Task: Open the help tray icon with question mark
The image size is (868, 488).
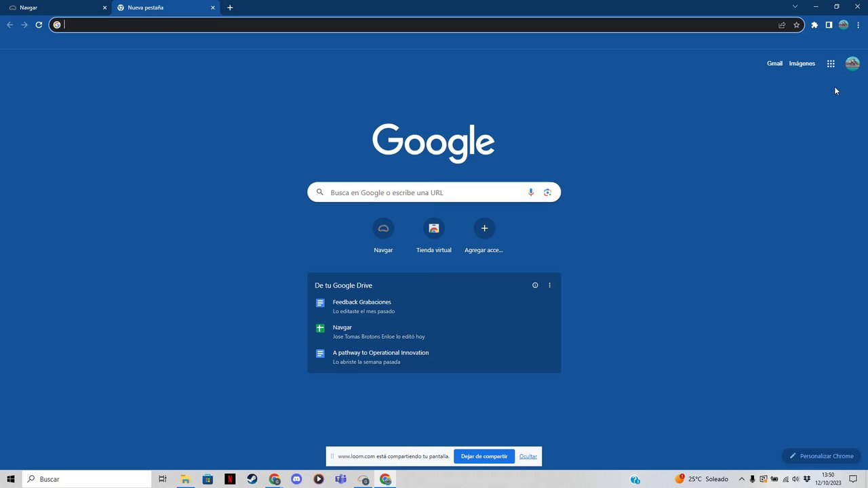Action: point(635,480)
